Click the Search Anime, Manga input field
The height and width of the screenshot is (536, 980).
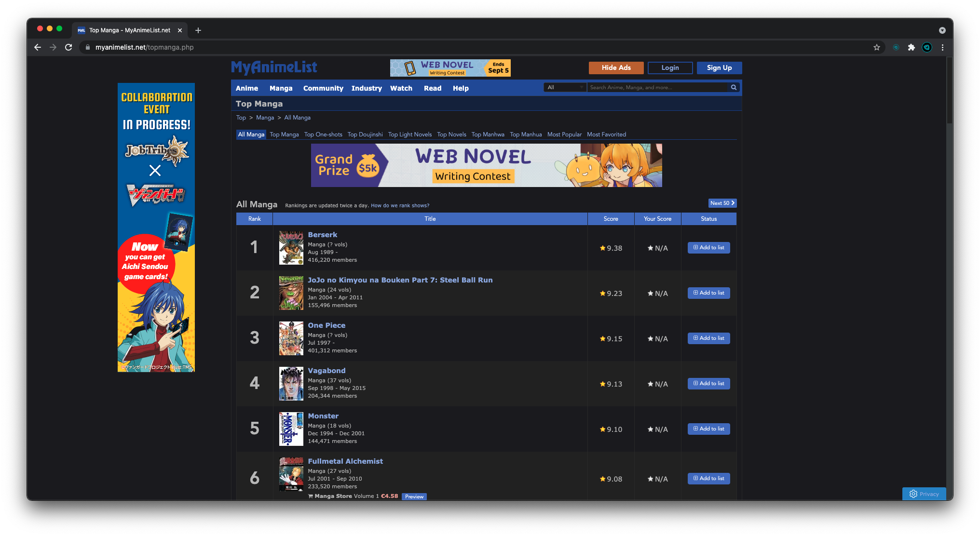[658, 87]
